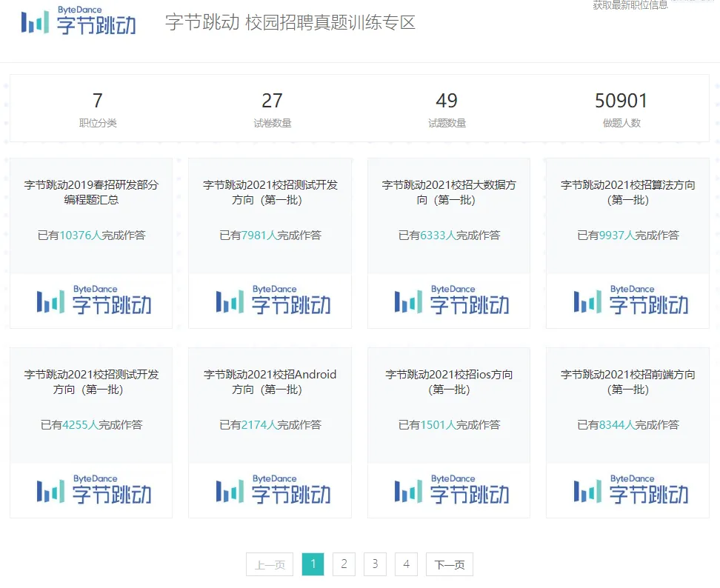720x588 pixels.
Task: Click the 已有1501人完成作答 text
Action: [449, 424]
